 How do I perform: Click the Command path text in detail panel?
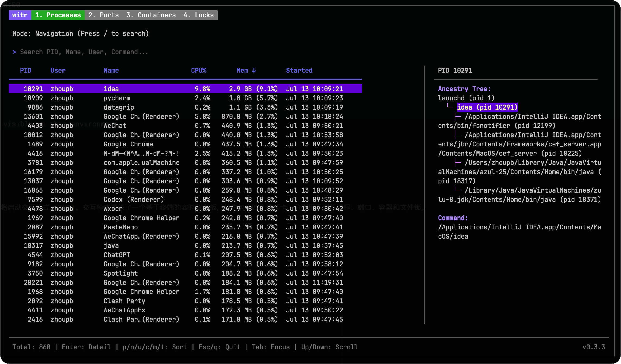pyautogui.click(x=519, y=232)
